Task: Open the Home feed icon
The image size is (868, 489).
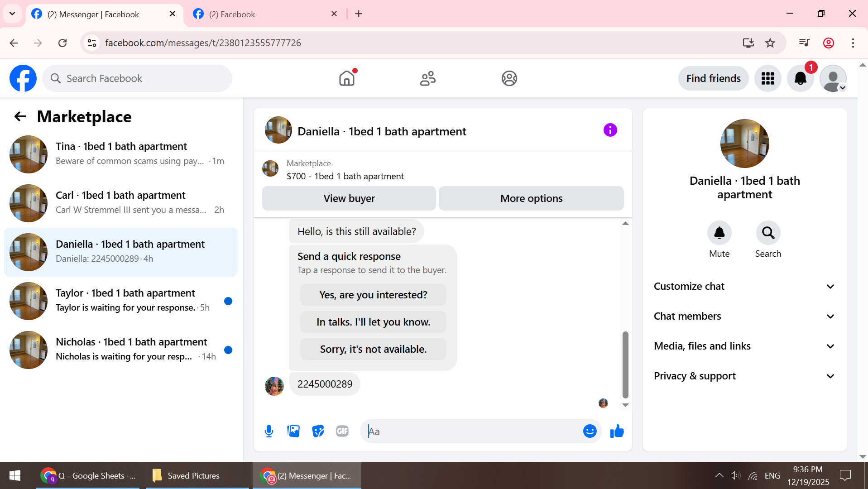Action: tap(347, 78)
